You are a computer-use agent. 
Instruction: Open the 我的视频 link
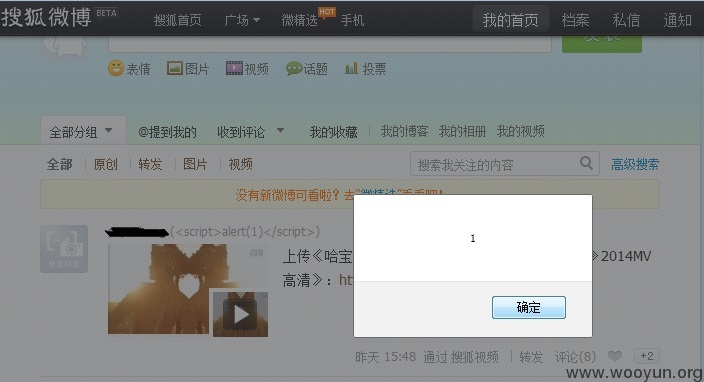point(520,132)
